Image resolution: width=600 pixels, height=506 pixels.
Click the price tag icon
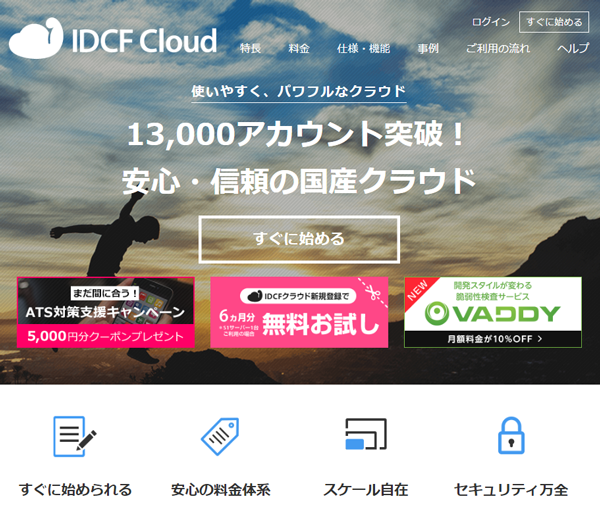[x=220, y=436]
